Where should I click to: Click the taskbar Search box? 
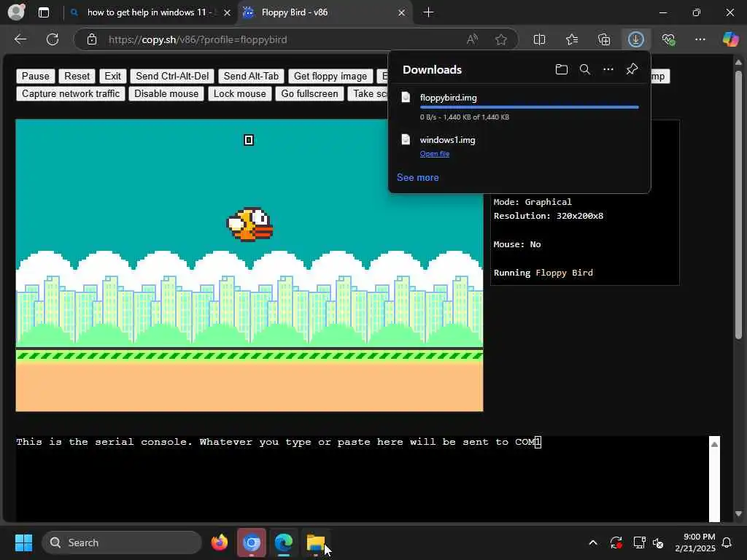click(x=122, y=542)
